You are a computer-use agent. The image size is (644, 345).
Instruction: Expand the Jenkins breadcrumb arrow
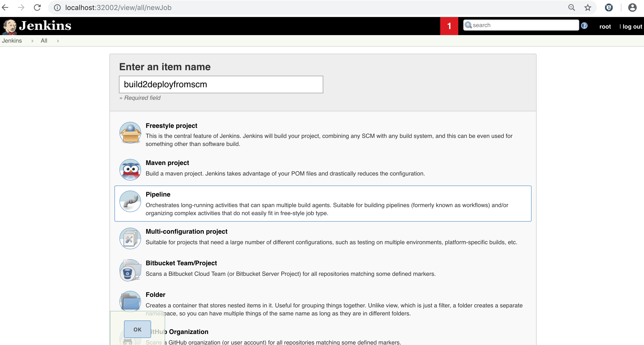32,41
